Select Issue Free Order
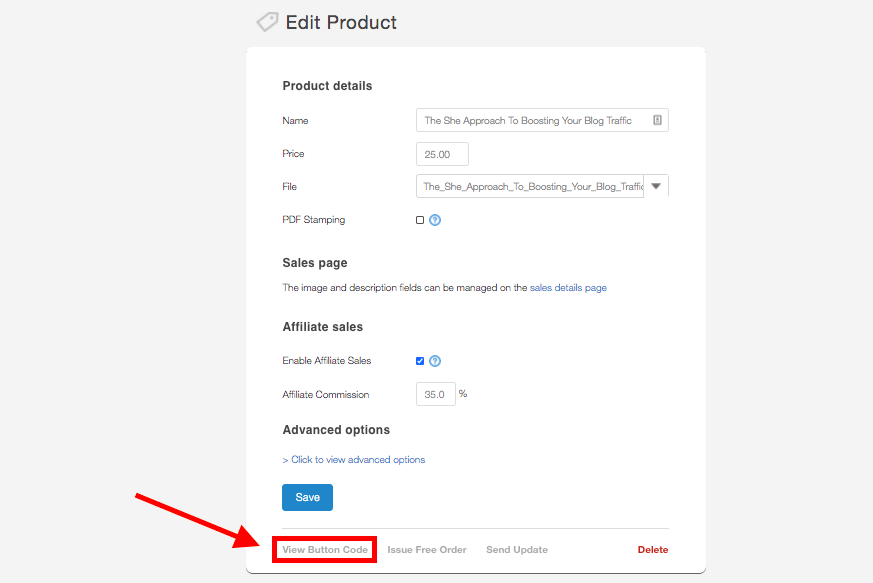 click(x=427, y=549)
